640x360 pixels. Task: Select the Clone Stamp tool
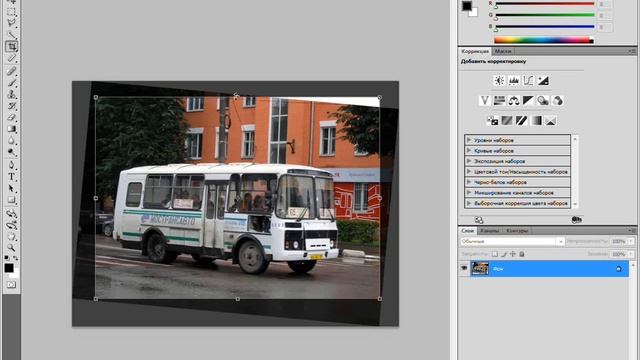(11, 94)
